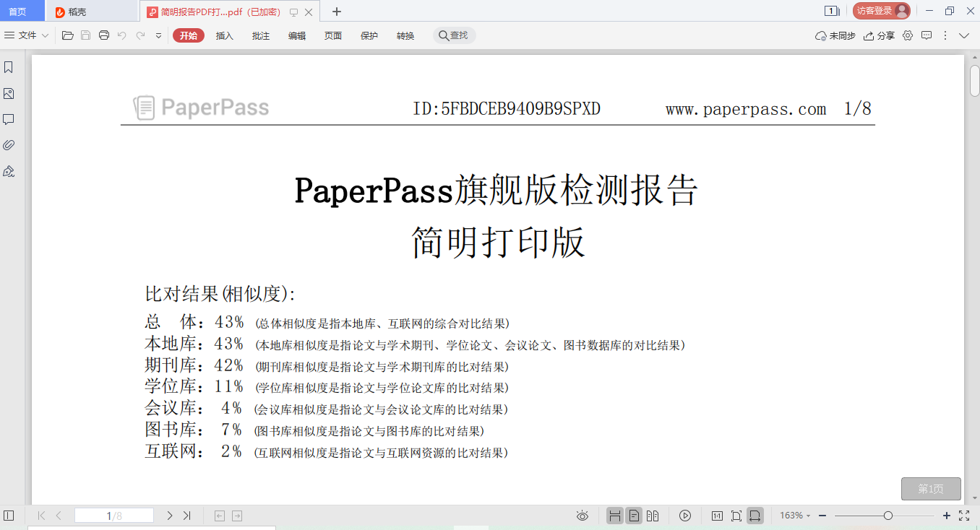Viewport: 980px width, 530px height.
Task: Click the zoom slider handle
Action: pos(888,516)
